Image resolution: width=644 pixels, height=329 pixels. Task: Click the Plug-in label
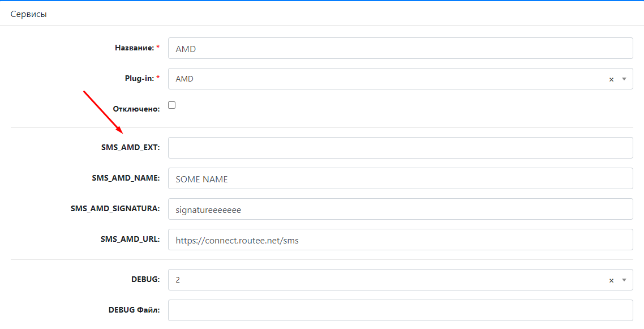pyautogui.click(x=142, y=79)
